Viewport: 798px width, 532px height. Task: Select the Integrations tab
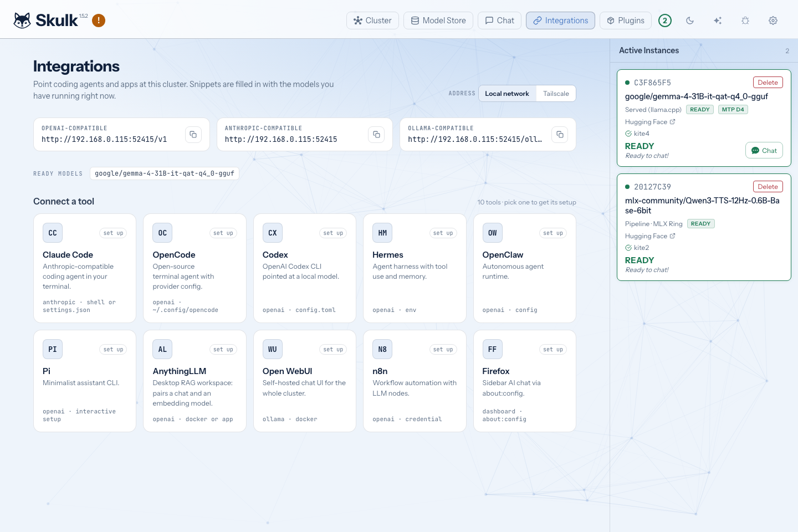(560, 21)
